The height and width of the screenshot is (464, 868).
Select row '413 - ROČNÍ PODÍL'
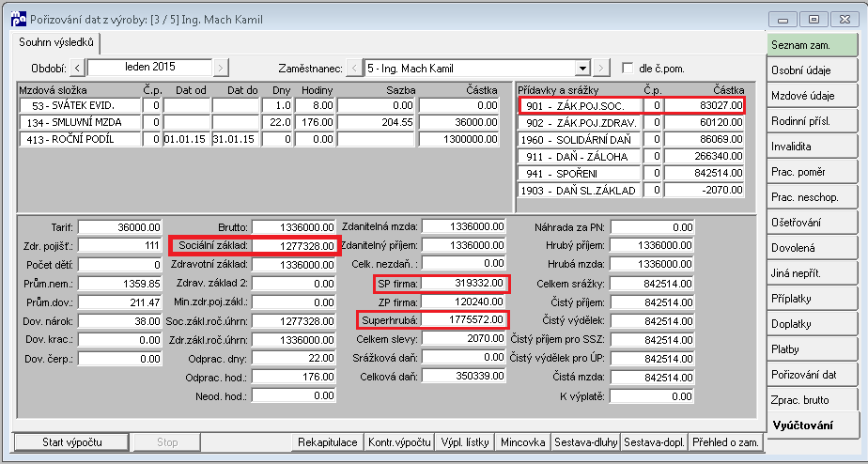pos(259,140)
